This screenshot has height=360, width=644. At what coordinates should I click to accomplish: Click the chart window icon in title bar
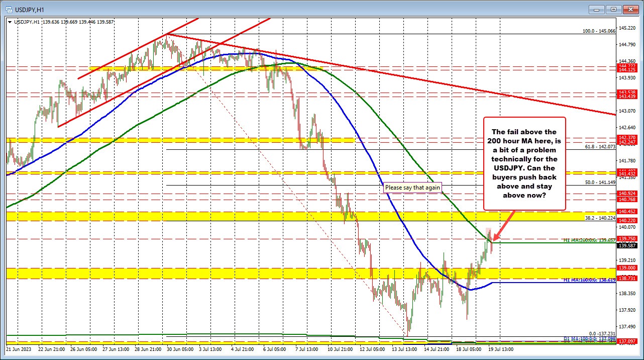click(10, 9)
